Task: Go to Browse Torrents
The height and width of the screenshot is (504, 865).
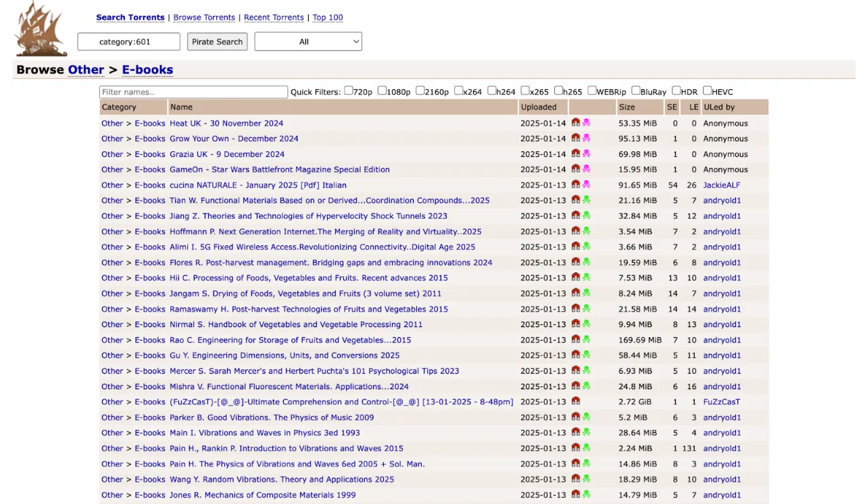Action: click(204, 18)
